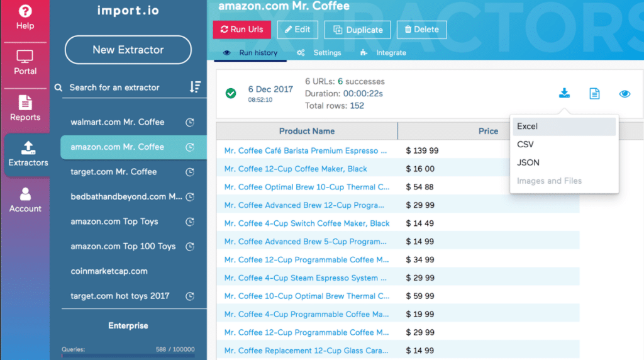Choose CSV from the download menu
644x360 pixels.
564,145
